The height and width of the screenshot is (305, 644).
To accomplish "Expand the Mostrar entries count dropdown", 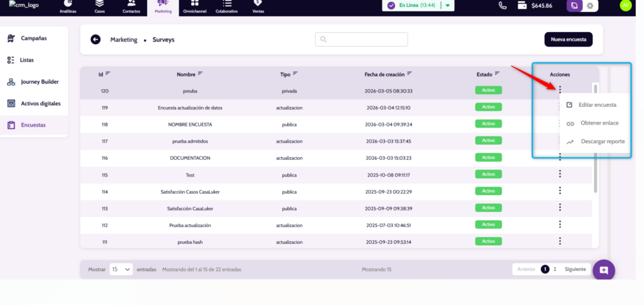I will point(121,269).
